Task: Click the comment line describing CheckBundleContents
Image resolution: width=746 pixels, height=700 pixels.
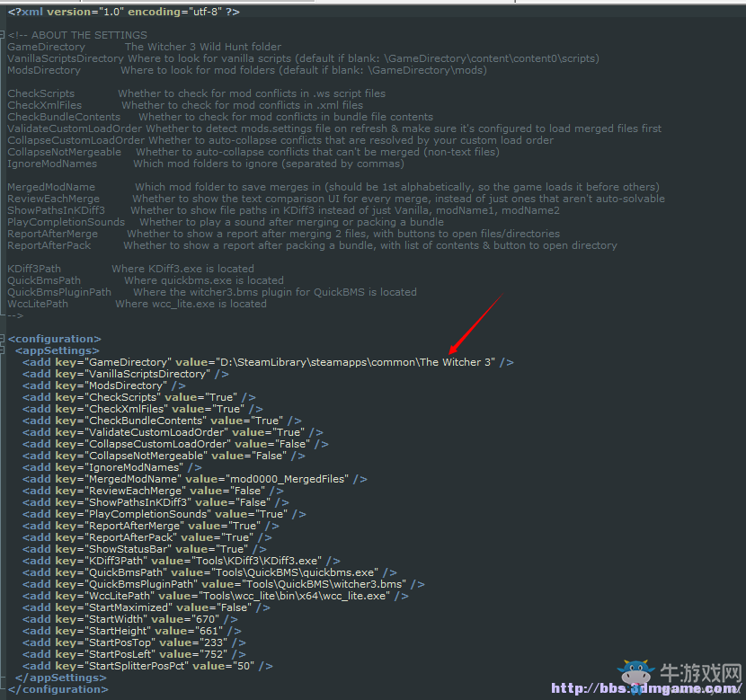Action: pos(220,117)
